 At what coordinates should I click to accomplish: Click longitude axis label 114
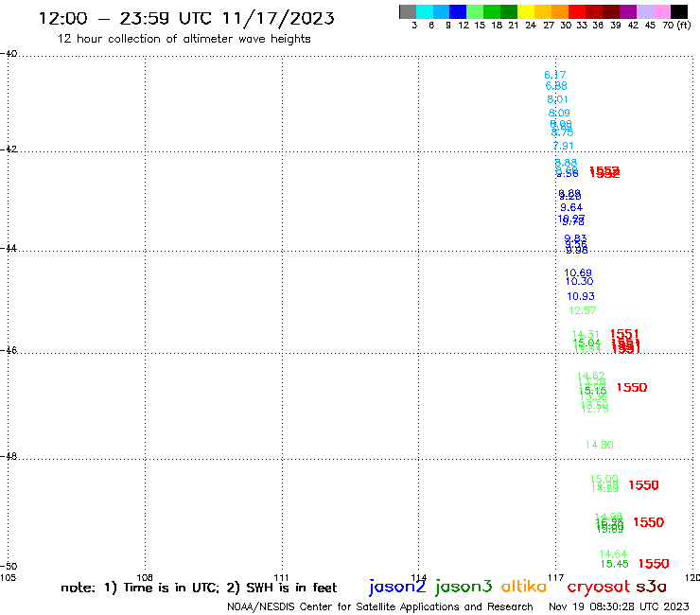pyautogui.click(x=419, y=578)
